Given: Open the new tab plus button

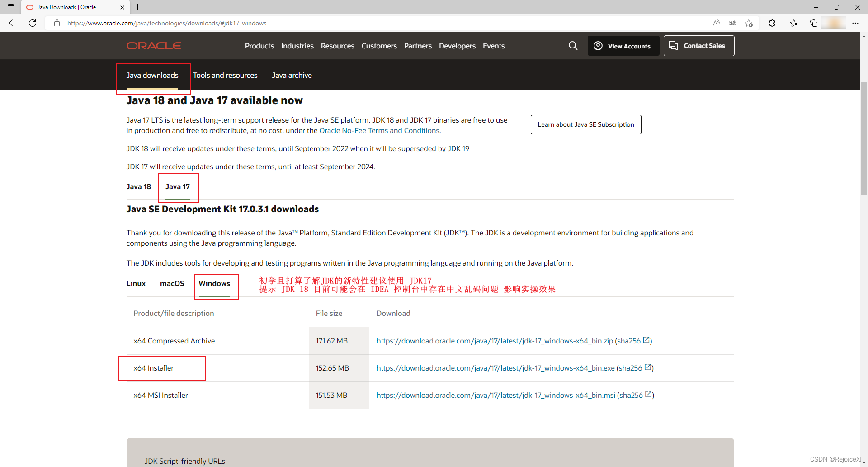Looking at the screenshot, I should point(138,7).
